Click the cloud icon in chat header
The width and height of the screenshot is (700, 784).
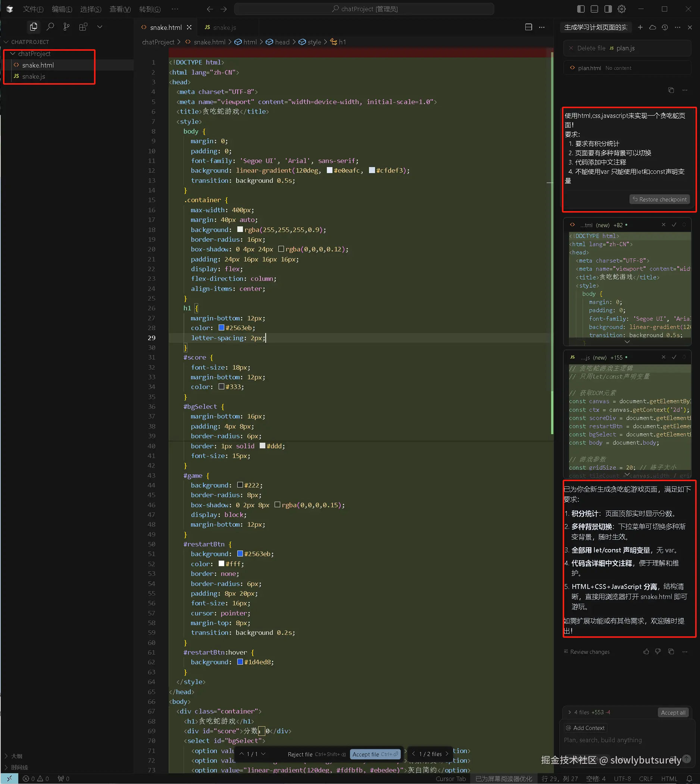click(652, 27)
